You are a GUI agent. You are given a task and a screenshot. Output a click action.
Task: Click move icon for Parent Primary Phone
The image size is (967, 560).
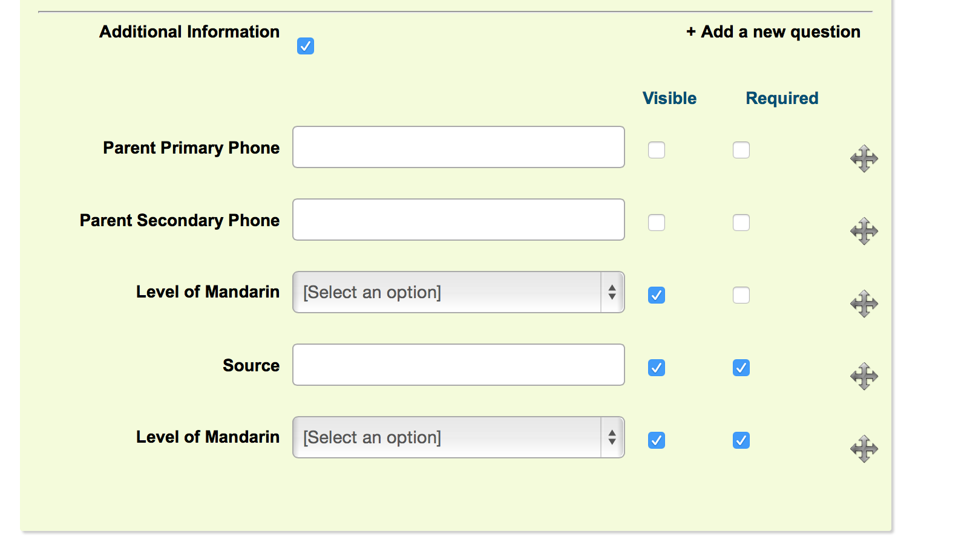[864, 158]
